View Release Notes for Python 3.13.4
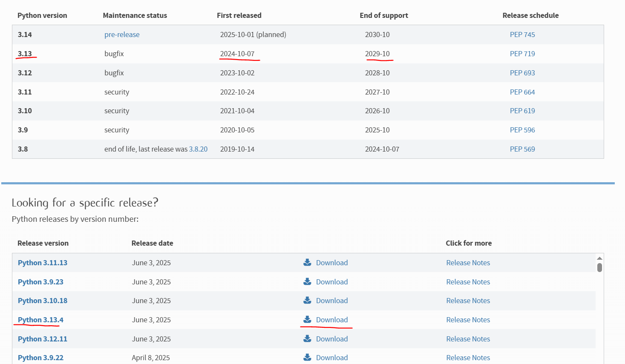Screen dimensions: 625x364 click(468, 320)
